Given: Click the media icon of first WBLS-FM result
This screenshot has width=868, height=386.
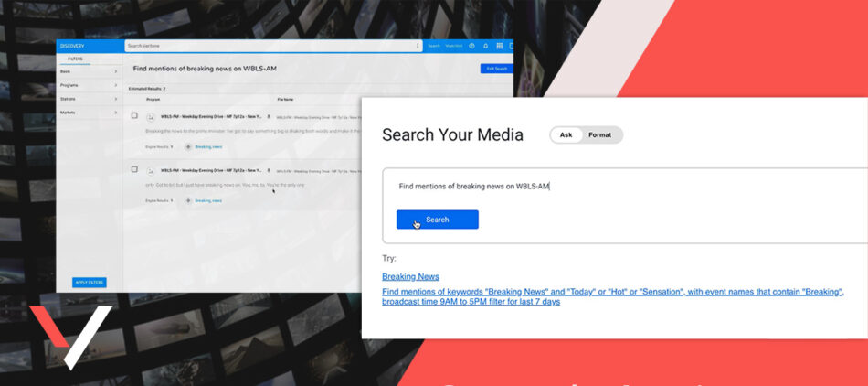Looking at the screenshot, I should (151, 117).
